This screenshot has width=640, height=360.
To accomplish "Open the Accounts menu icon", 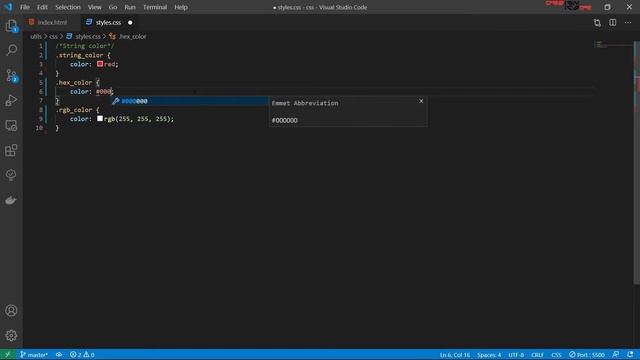I will 11,311.
